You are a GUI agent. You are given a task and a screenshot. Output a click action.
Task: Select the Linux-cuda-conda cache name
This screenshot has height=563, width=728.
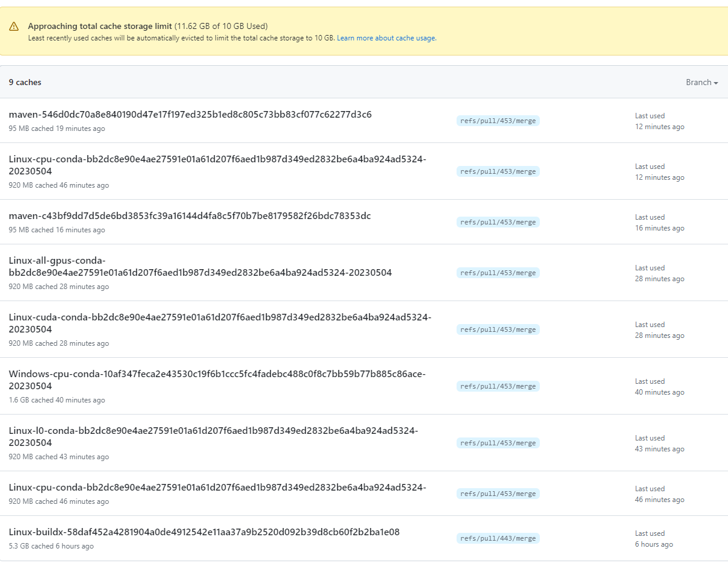[x=220, y=323]
